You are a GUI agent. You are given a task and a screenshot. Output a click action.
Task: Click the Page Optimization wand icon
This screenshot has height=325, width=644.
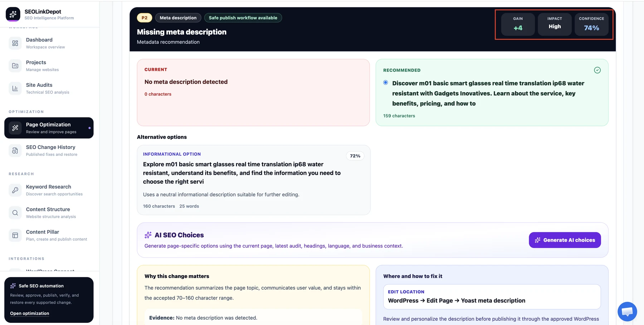(x=15, y=128)
